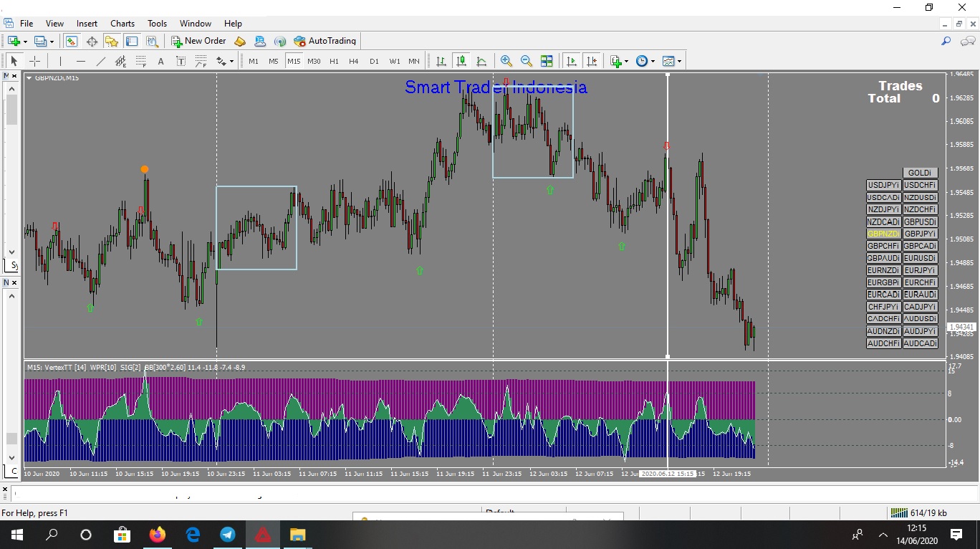Open a new chart window
The image size is (980, 549).
[x=14, y=42]
